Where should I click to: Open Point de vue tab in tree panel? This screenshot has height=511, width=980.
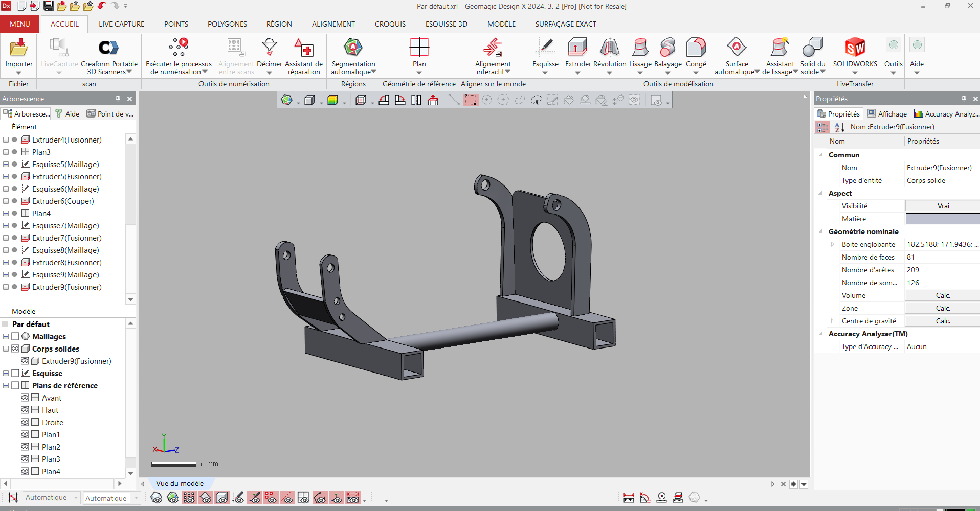point(110,114)
